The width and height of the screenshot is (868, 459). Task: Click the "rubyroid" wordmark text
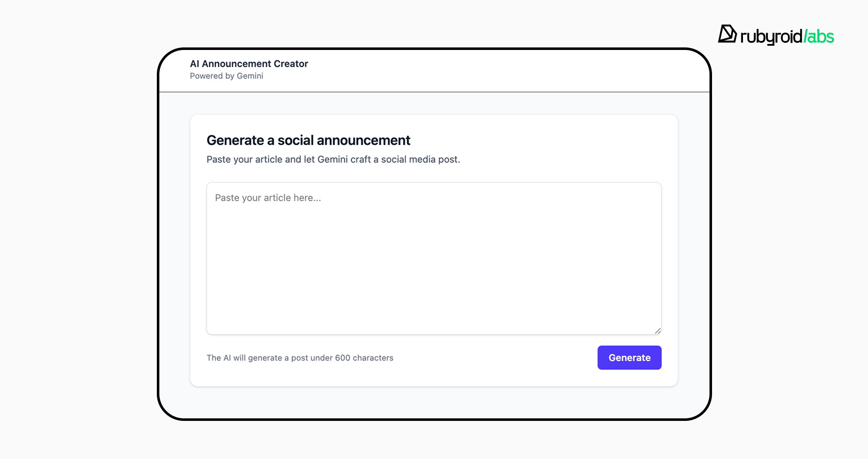coord(771,36)
